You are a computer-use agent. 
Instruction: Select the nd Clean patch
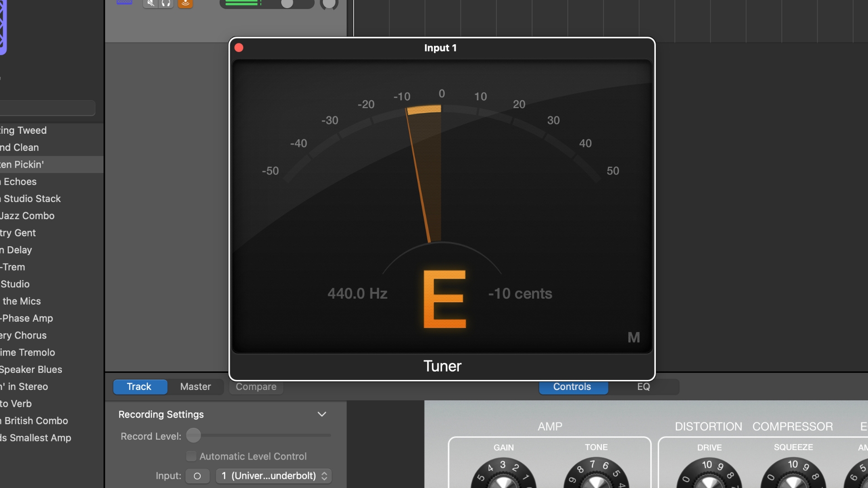tap(52, 148)
